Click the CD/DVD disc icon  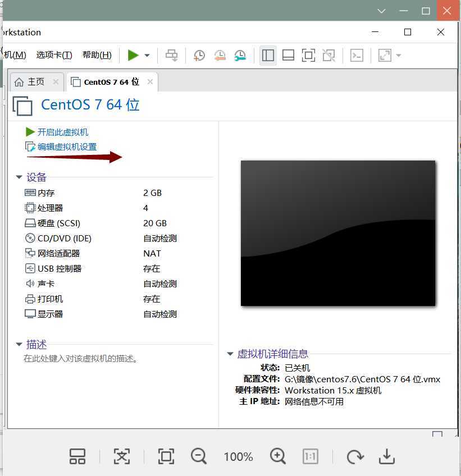(30, 238)
